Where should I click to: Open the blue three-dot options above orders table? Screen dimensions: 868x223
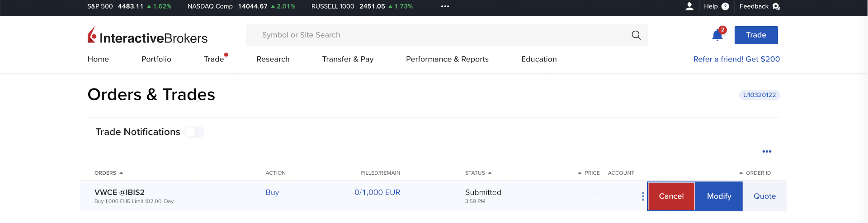click(767, 152)
